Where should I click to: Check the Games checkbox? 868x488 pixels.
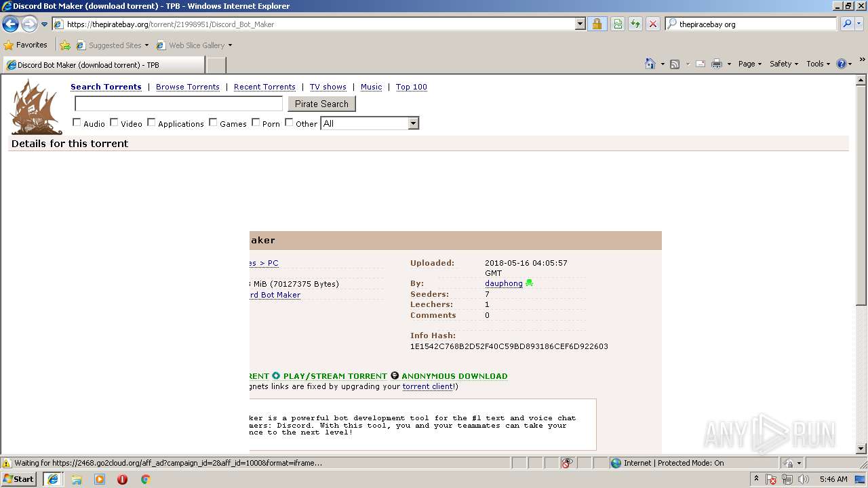click(213, 123)
